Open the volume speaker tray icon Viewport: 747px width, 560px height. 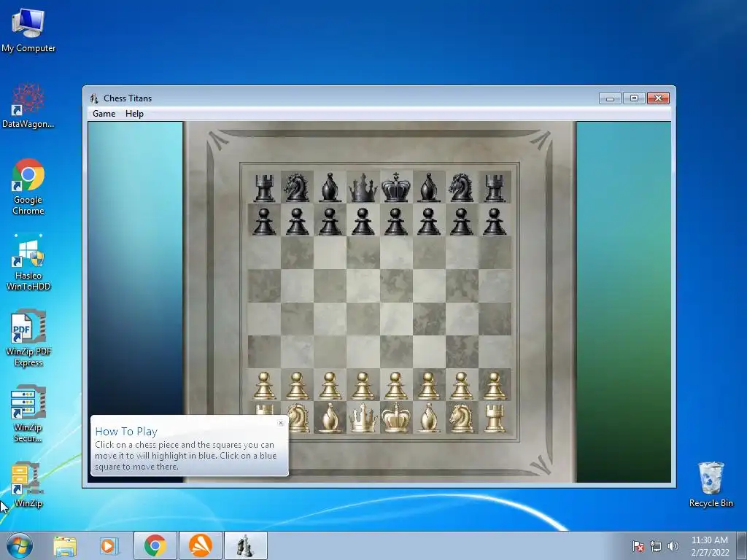tap(673, 546)
